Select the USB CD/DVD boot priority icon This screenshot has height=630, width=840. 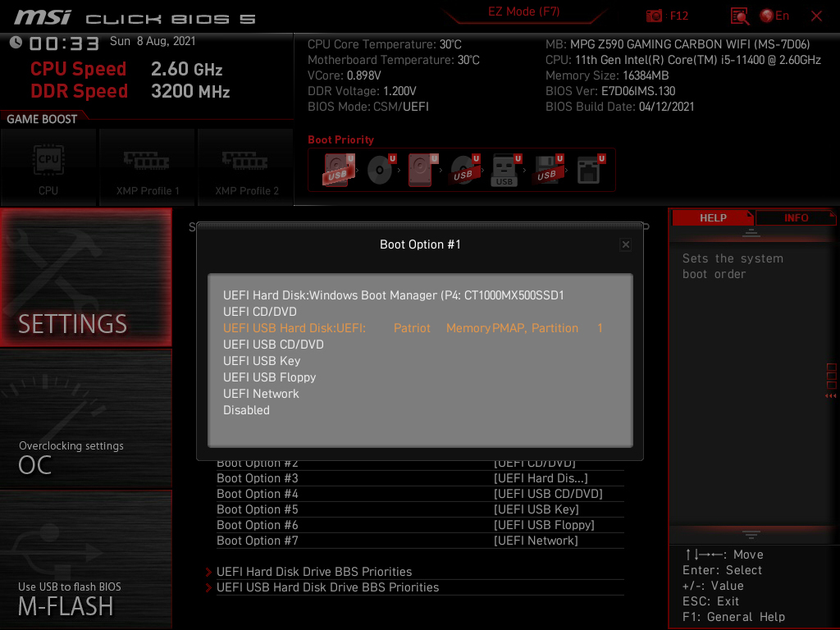(x=464, y=170)
